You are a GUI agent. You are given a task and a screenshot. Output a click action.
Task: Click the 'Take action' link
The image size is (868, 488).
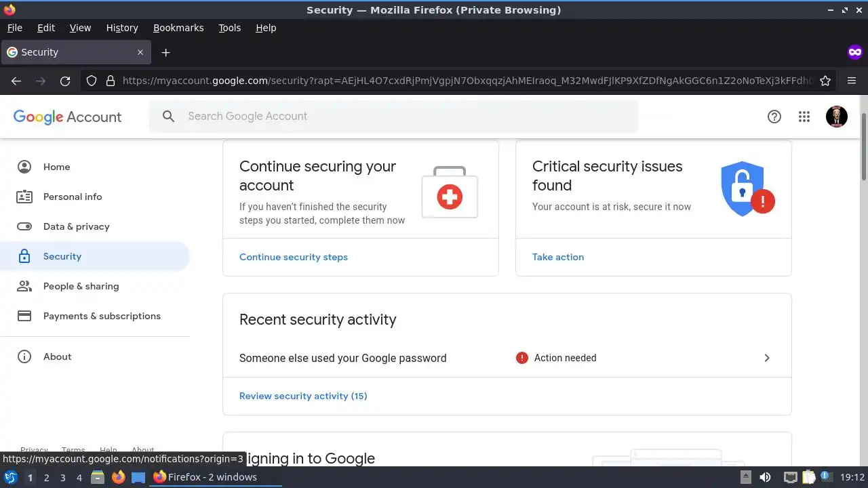click(558, 257)
